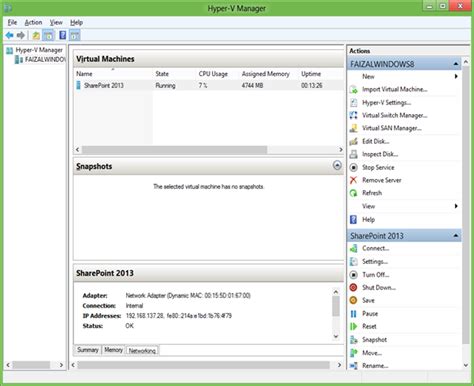Click the Snapshot icon
This screenshot has width=474, height=386.
click(353, 340)
